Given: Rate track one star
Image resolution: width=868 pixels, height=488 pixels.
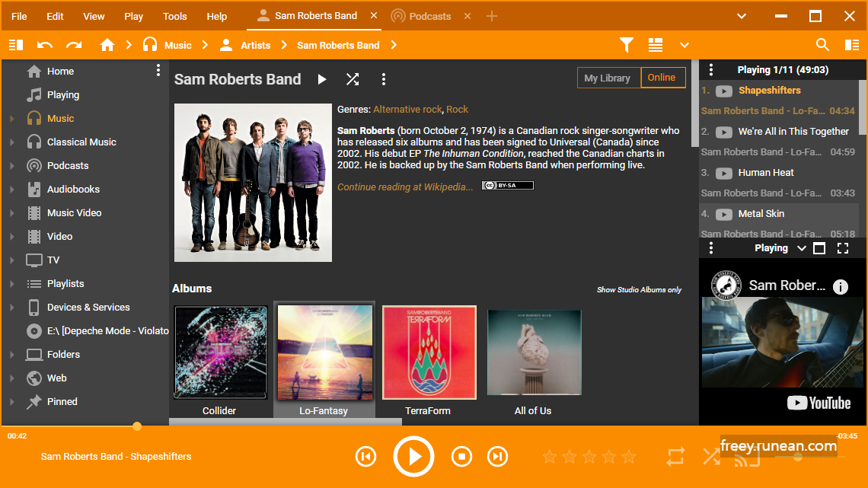Looking at the screenshot, I should coord(549,457).
